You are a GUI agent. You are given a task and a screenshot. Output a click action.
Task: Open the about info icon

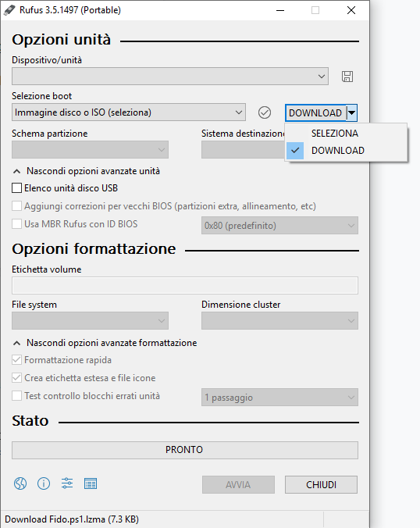[x=44, y=483]
